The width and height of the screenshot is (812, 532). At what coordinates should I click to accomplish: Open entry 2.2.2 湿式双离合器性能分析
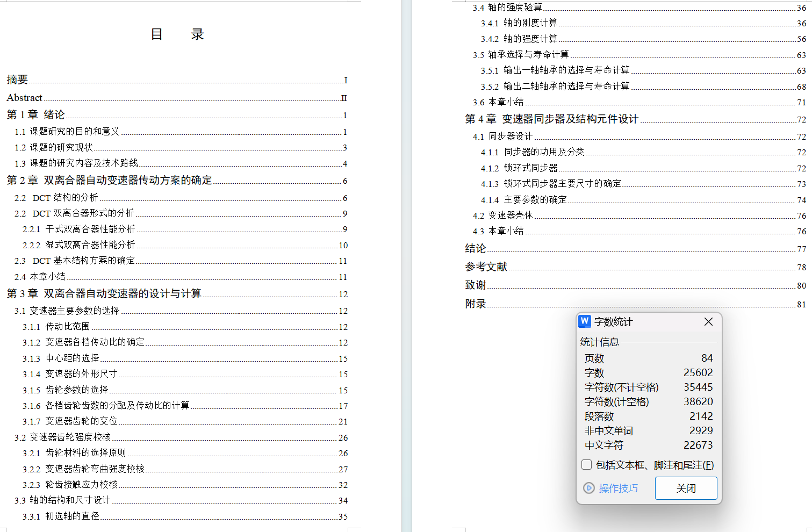pos(185,245)
